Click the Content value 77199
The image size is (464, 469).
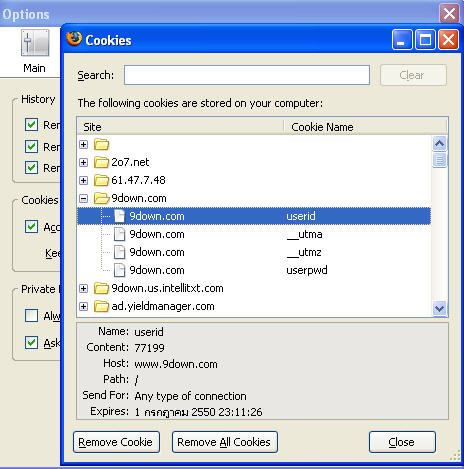[149, 348]
